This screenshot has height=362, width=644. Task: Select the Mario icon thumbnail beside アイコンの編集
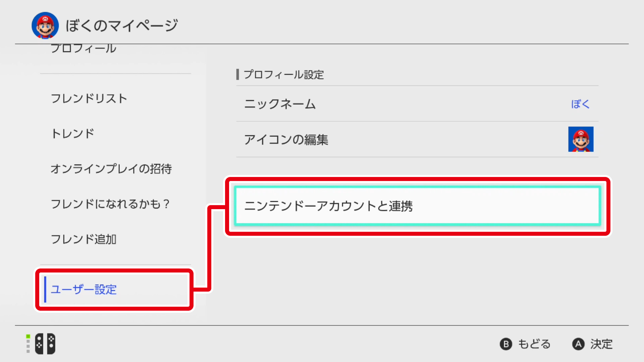point(581,139)
